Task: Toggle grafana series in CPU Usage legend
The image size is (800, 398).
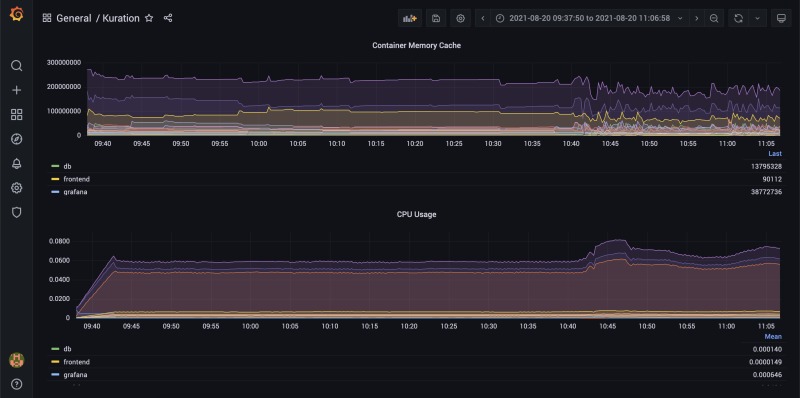Action: pos(75,375)
